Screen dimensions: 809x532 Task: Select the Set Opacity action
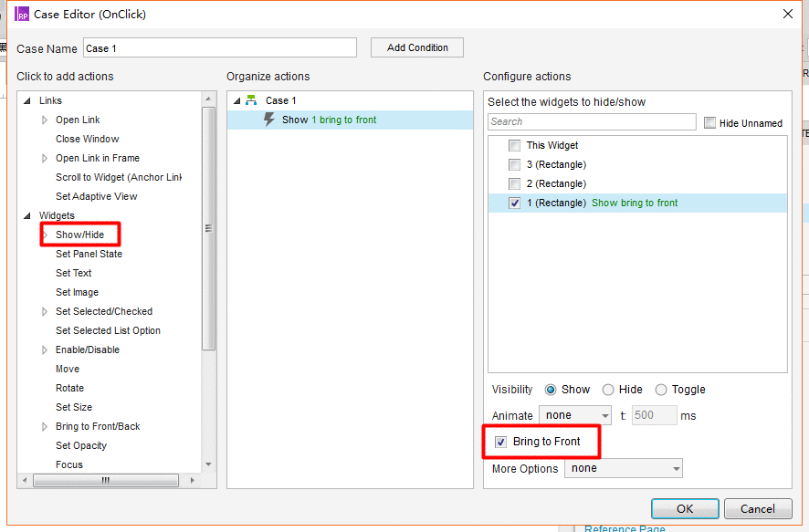[x=81, y=445]
